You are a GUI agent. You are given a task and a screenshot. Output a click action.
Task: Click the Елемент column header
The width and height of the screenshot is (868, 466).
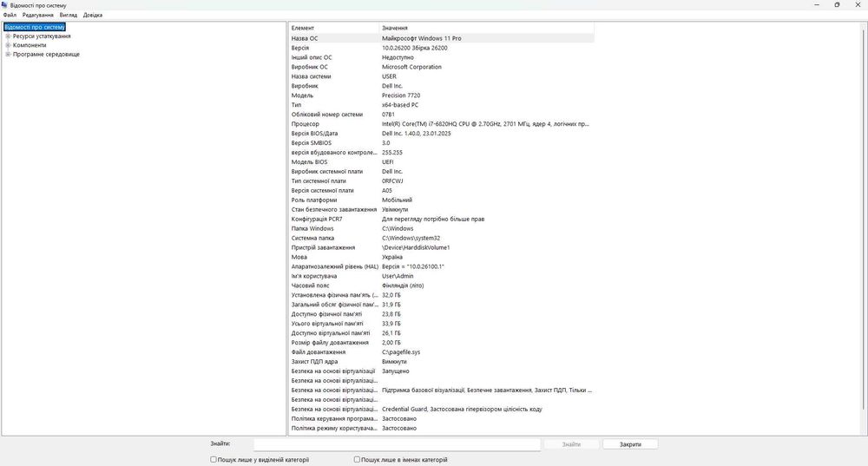coord(334,28)
